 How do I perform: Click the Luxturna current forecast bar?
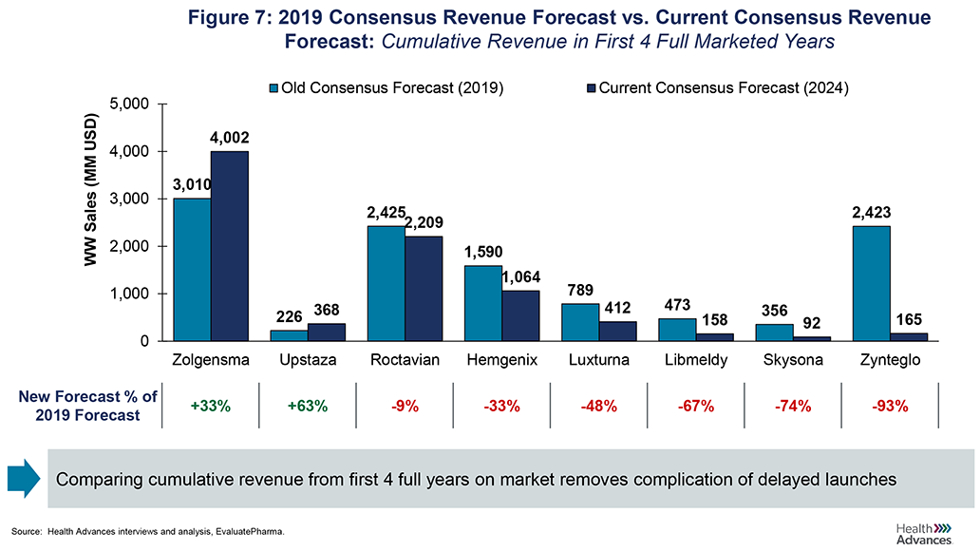tap(617, 332)
